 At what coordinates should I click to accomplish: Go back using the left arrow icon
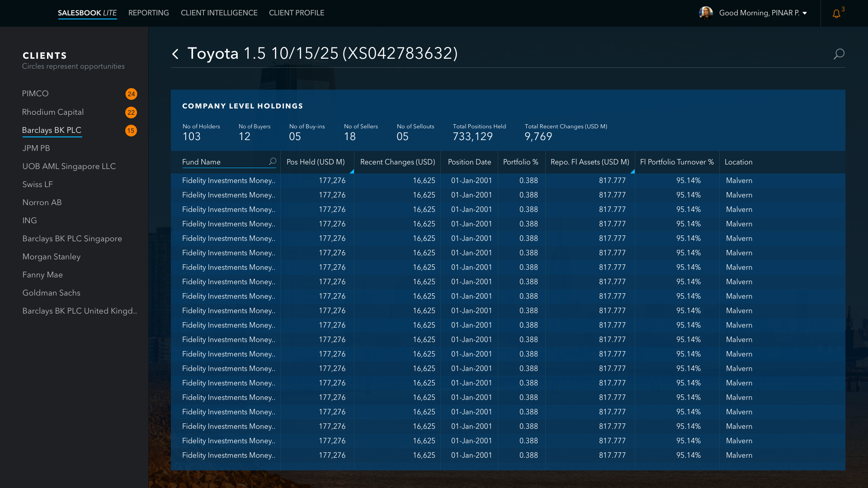click(175, 54)
